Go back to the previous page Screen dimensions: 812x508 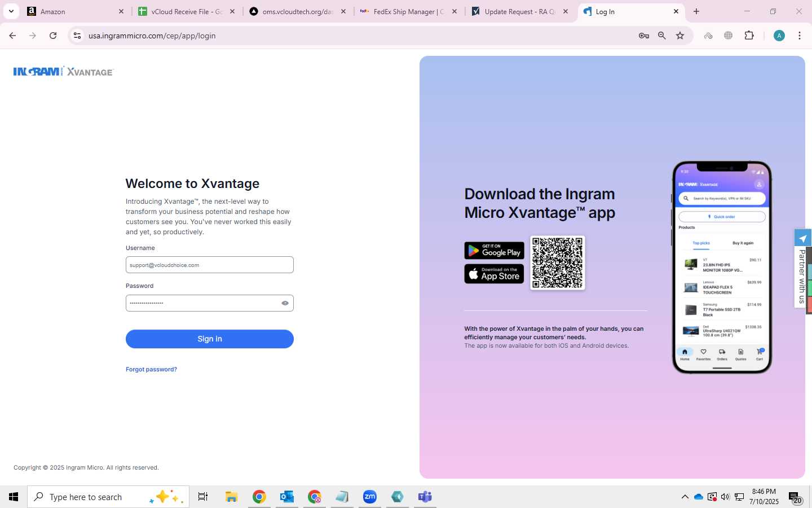click(x=12, y=36)
